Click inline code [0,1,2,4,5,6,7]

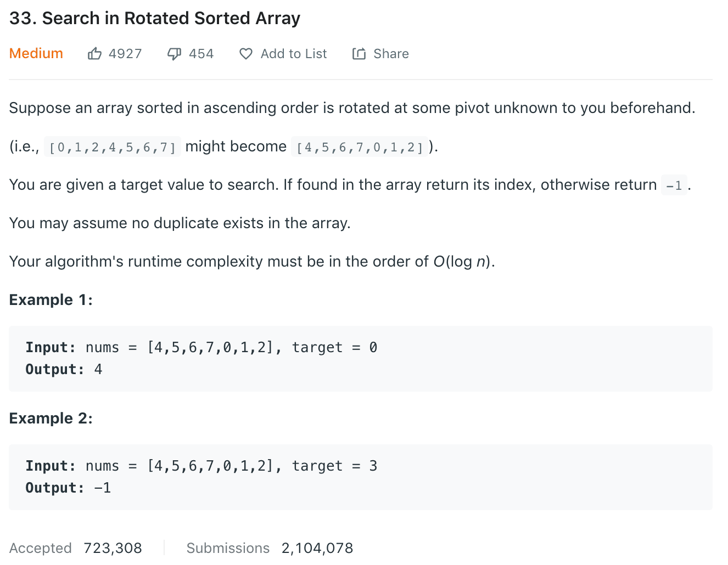(113, 148)
